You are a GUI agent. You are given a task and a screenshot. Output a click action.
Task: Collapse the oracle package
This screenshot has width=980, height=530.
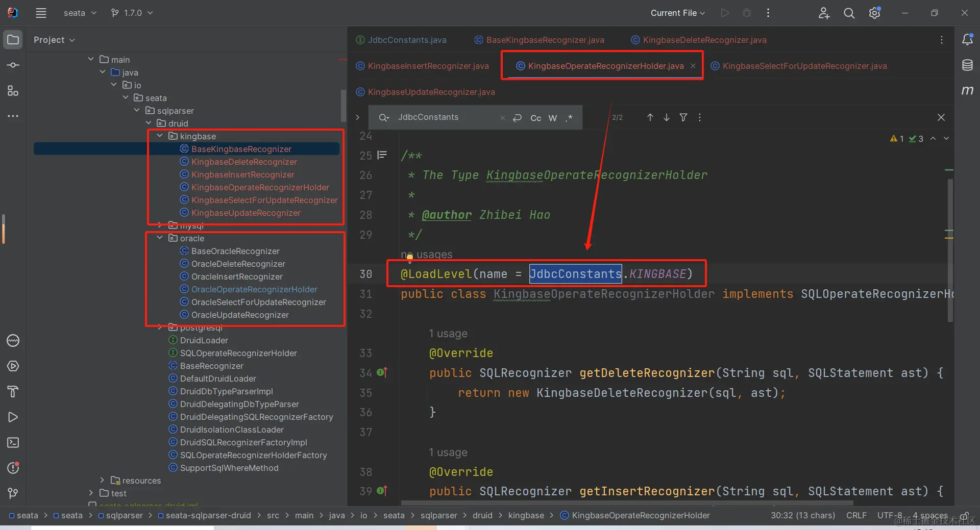tap(160, 238)
